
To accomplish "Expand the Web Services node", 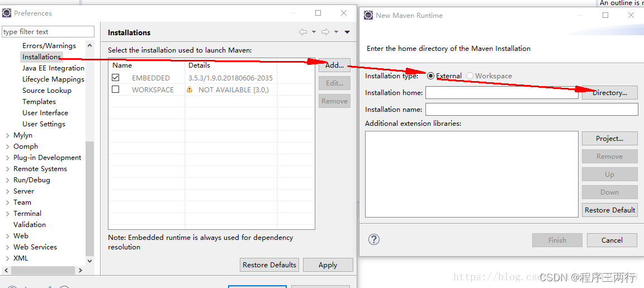I will [8, 247].
